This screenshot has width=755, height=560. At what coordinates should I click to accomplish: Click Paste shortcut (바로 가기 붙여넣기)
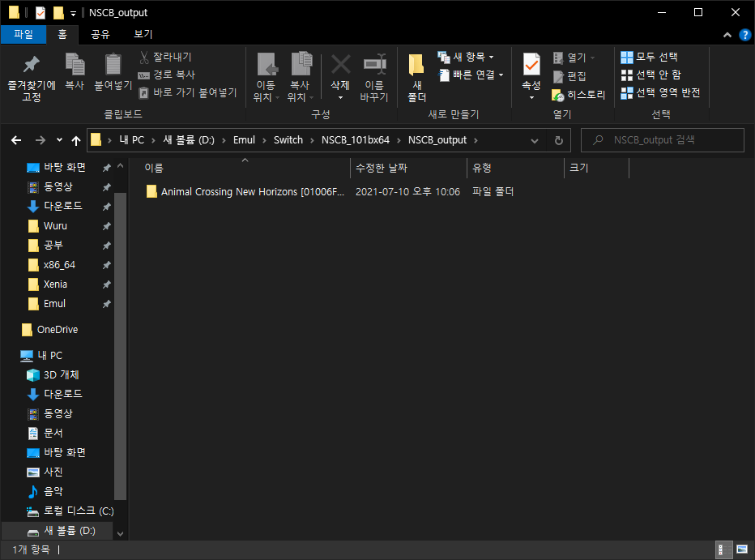188,92
